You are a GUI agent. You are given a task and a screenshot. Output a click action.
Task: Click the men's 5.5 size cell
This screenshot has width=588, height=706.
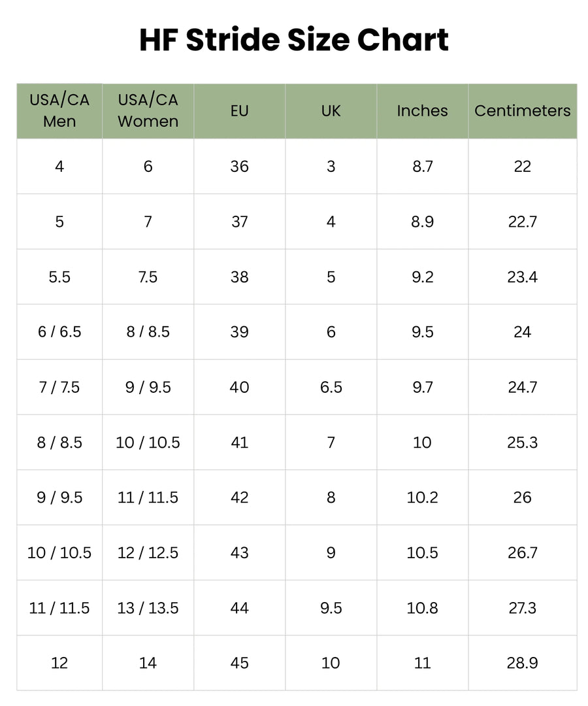point(59,277)
